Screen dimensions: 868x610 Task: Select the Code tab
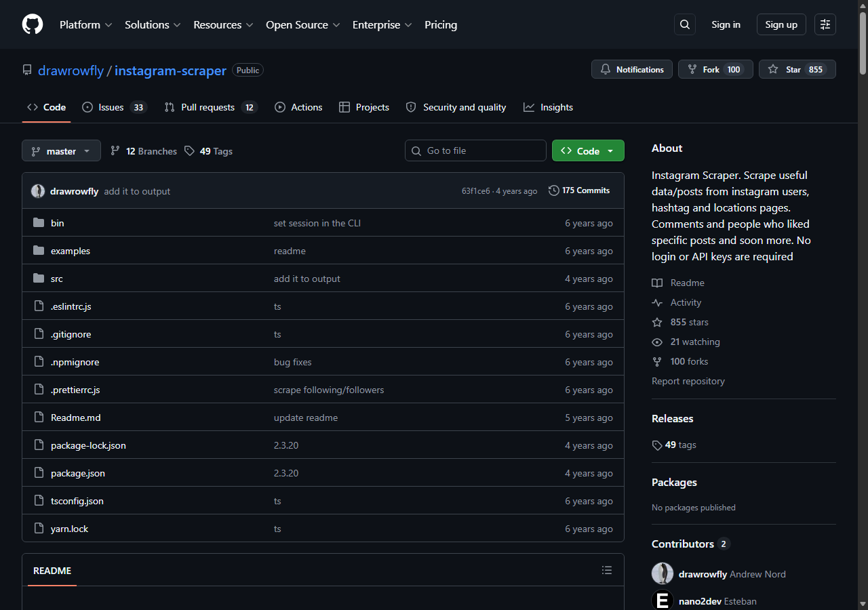[46, 107]
